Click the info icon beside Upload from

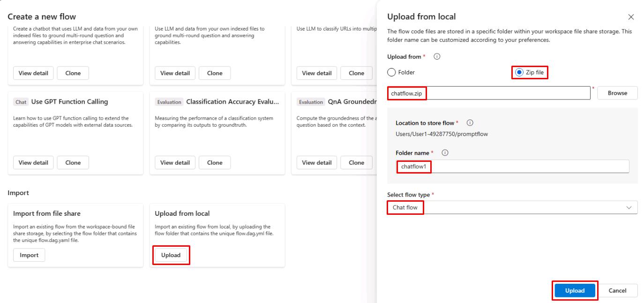[x=437, y=57]
